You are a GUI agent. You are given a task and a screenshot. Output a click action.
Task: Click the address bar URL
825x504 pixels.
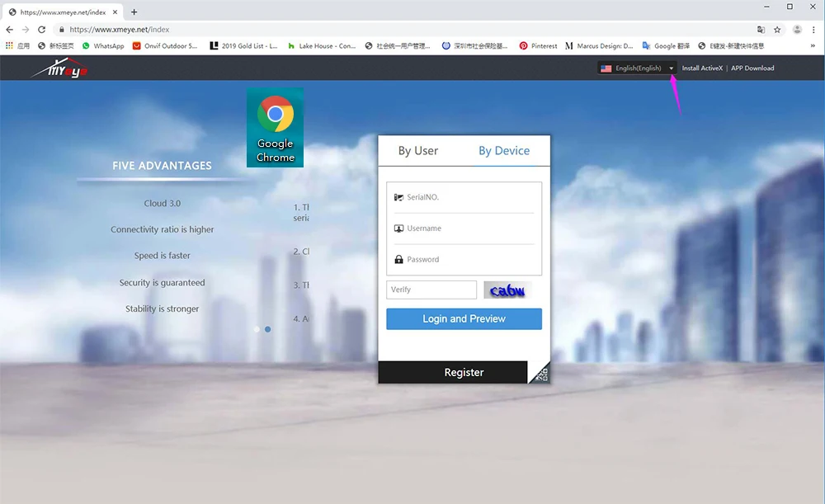click(120, 30)
